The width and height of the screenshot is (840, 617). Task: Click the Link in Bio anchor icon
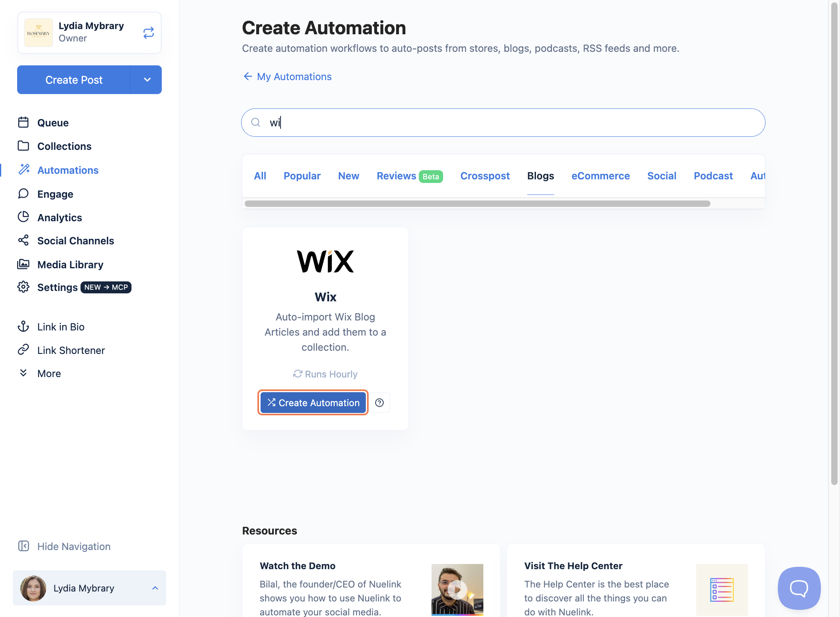[x=24, y=326]
